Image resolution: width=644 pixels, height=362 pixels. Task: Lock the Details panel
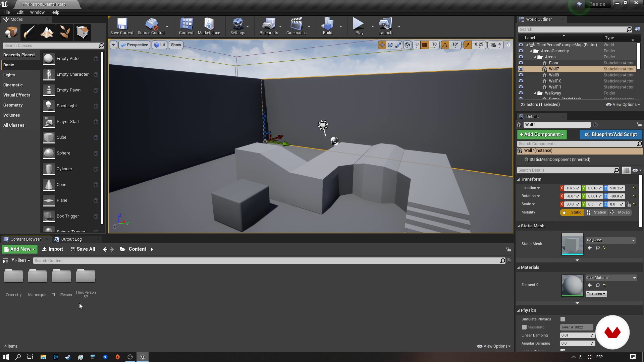pos(639,124)
